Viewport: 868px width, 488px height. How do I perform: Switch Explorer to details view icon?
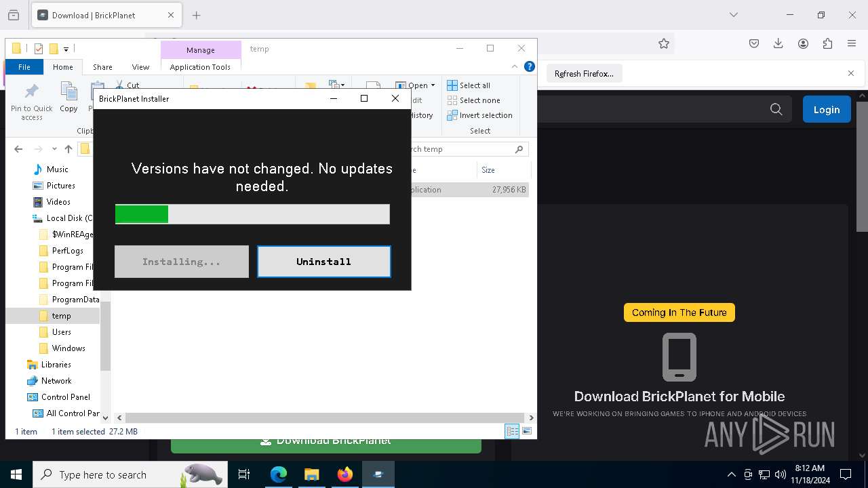[512, 431]
